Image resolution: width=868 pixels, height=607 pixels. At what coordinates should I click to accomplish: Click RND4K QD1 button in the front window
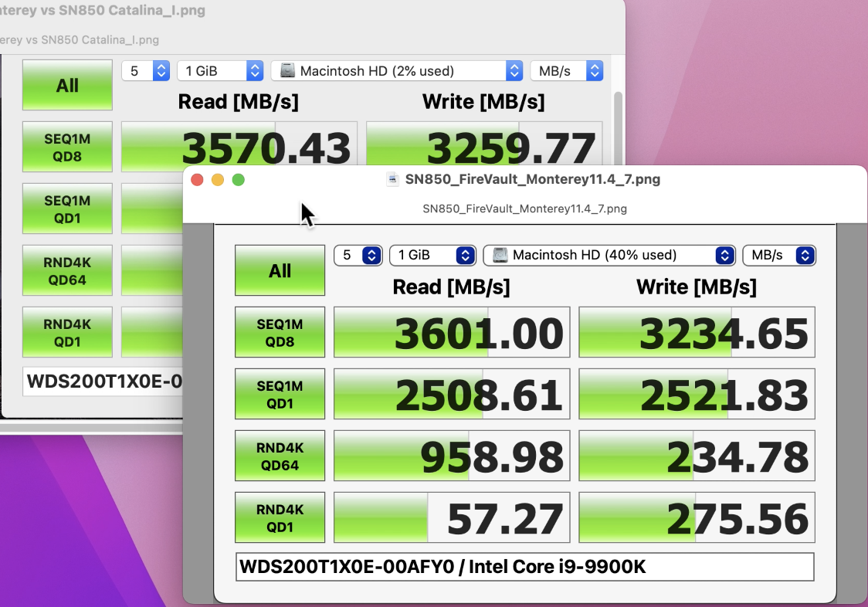point(280,517)
